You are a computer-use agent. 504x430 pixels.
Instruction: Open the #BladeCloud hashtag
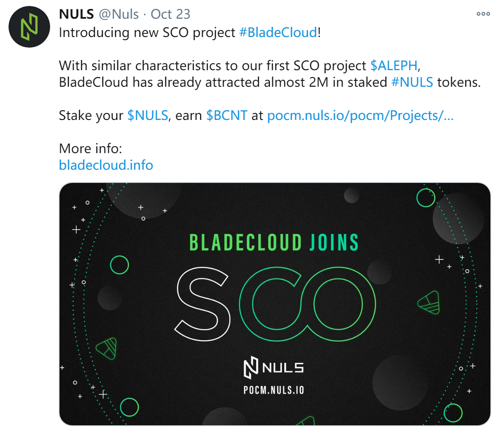[278, 32]
